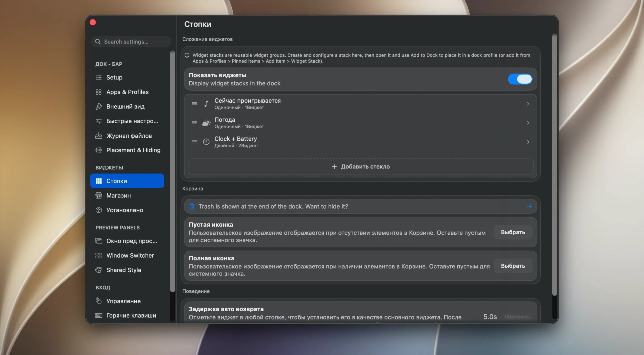Click the magnifier icon in the search box
Image resolution: width=644 pixels, height=355 pixels.
click(98, 42)
